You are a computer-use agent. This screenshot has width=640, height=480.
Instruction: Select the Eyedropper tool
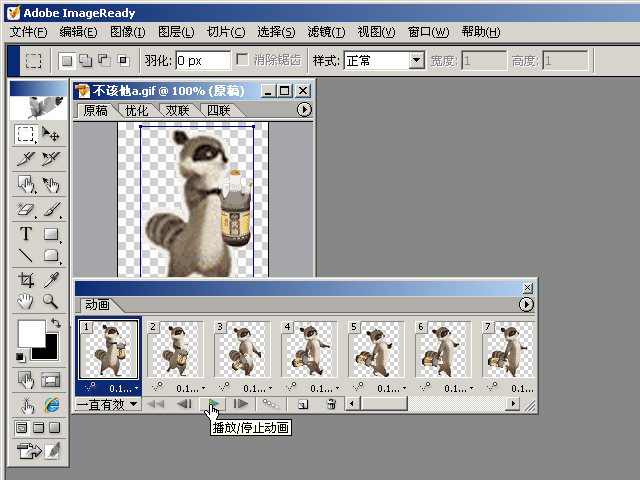(x=51, y=280)
